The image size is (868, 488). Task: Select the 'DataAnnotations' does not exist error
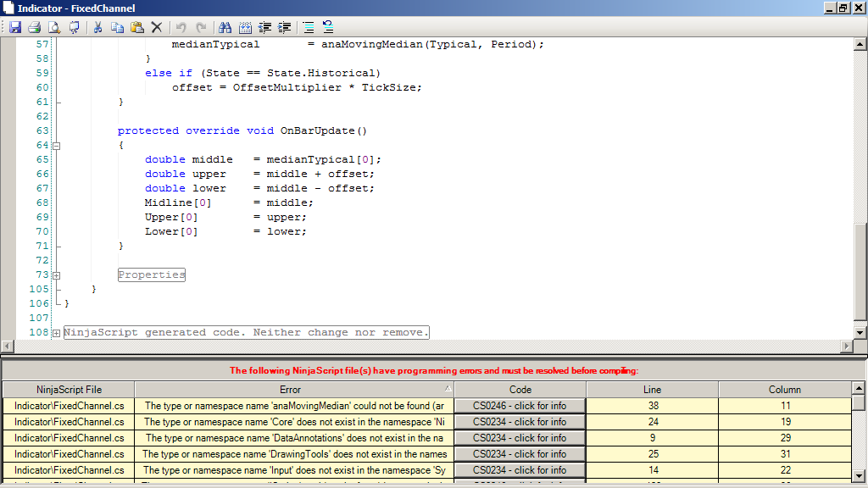click(x=294, y=438)
